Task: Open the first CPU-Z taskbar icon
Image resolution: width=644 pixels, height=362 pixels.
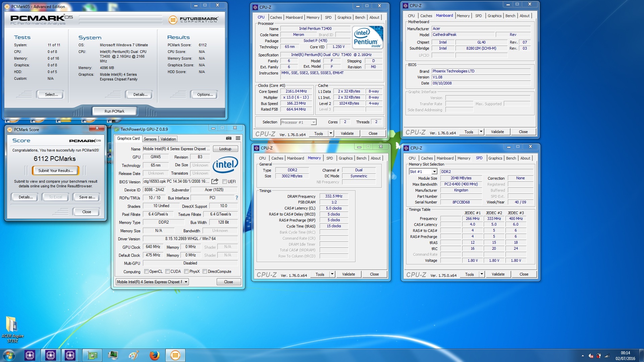Action: (x=30, y=355)
